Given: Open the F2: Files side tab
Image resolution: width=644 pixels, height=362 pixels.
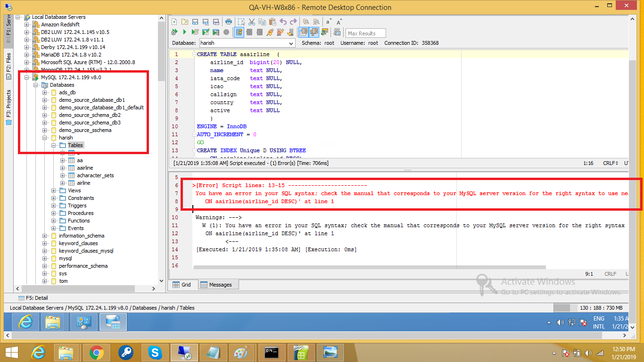Looking at the screenshot, I should pyautogui.click(x=8, y=65).
